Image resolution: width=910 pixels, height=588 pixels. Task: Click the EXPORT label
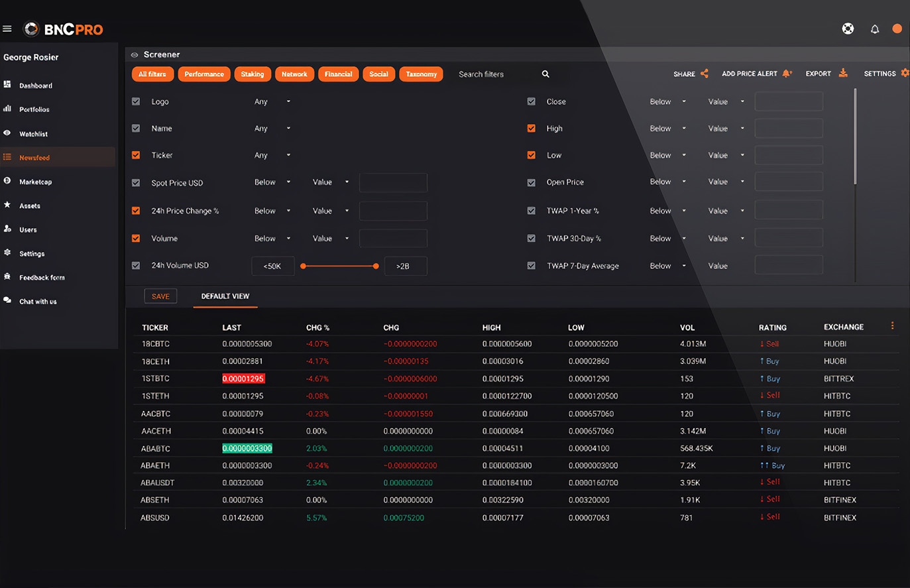818,74
